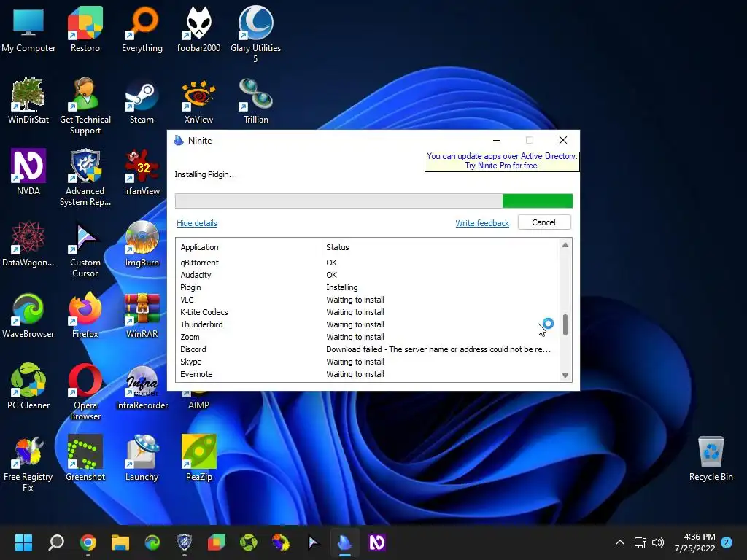Select the foobar2000 desktop icon

point(198,29)
